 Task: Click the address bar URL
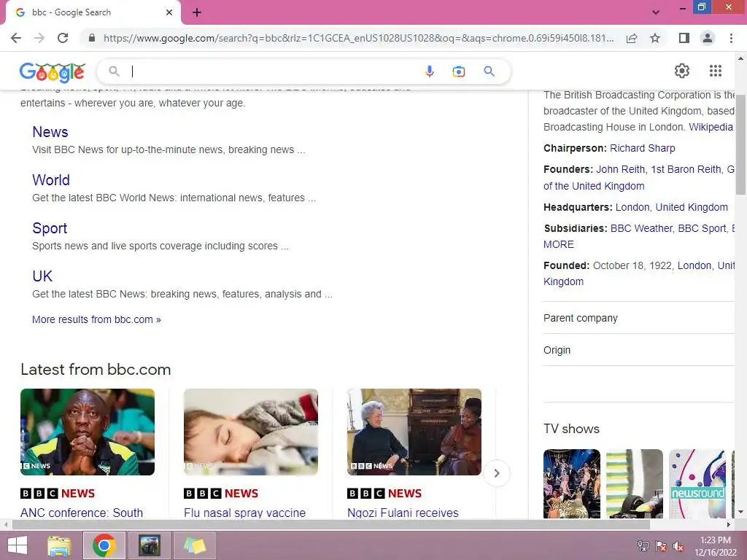point(358,38)
